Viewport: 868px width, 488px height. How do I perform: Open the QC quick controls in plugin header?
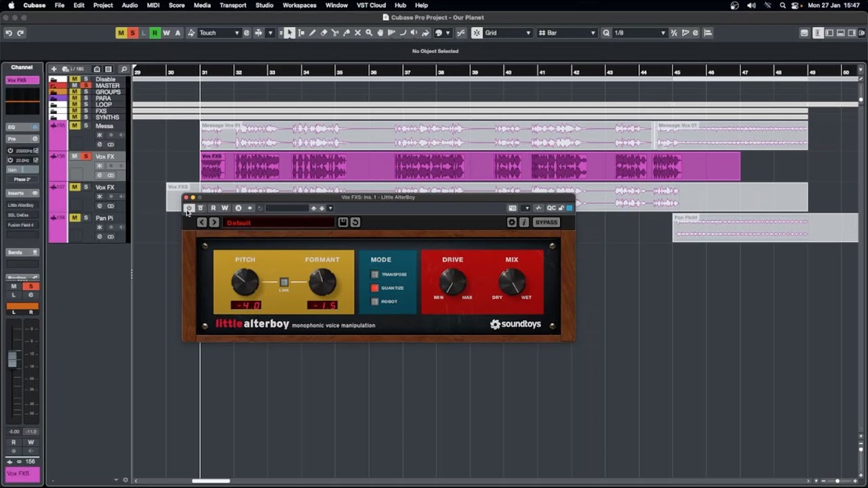pos(551,208)
